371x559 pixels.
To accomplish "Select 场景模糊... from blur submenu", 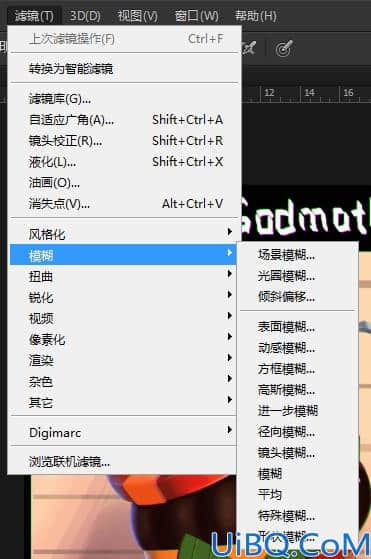I will 298,255.
